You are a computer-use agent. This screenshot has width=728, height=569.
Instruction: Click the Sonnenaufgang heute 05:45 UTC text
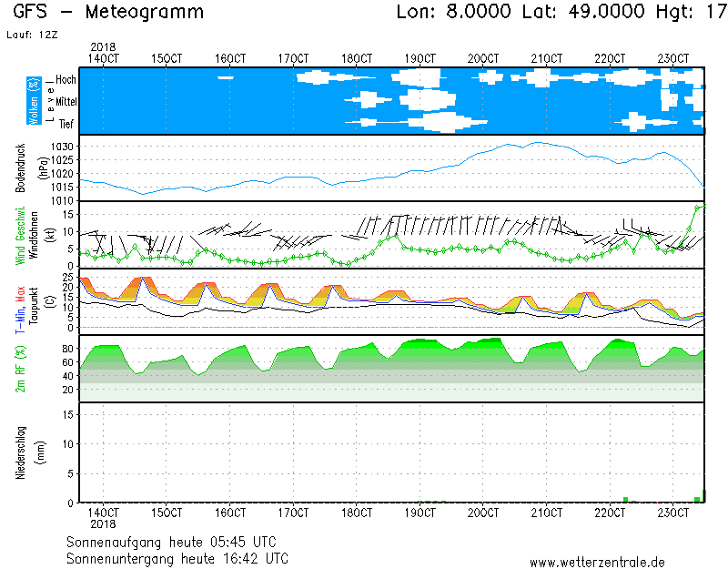tap(177, 541)
